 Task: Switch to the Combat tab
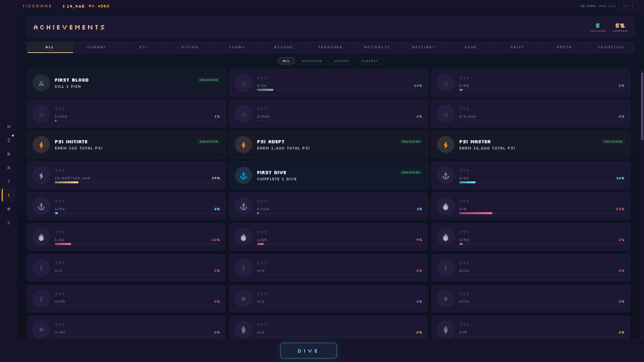click(x=96, y=47)
